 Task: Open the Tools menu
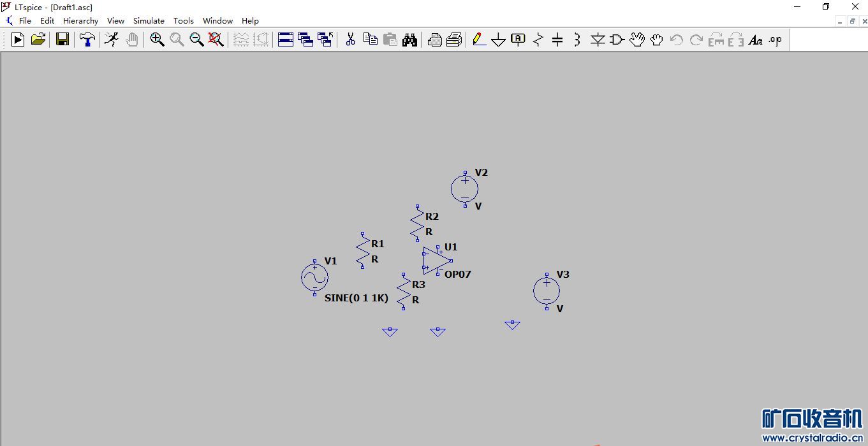[184, 20]
